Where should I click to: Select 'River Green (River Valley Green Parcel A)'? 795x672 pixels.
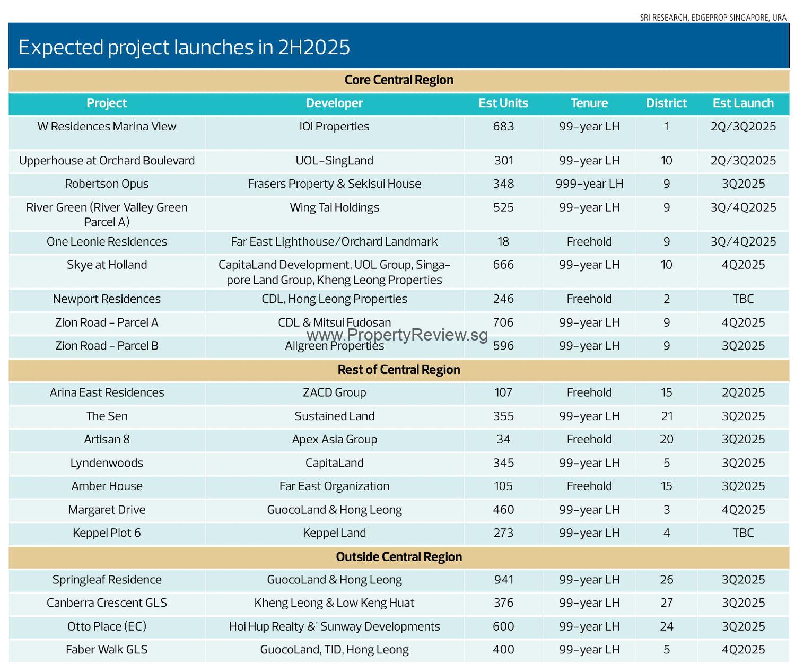click(107, 214)
